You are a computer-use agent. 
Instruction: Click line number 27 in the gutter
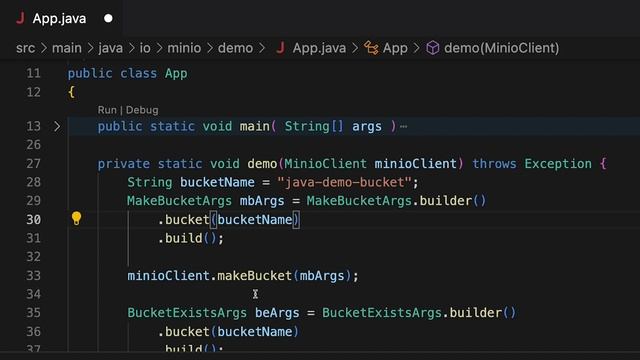33,164
